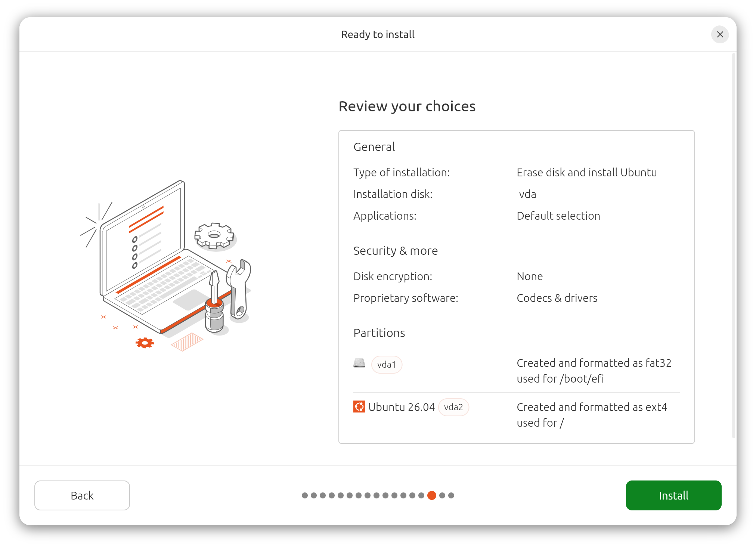Click the 'General' section heading

tap(374, 147)
